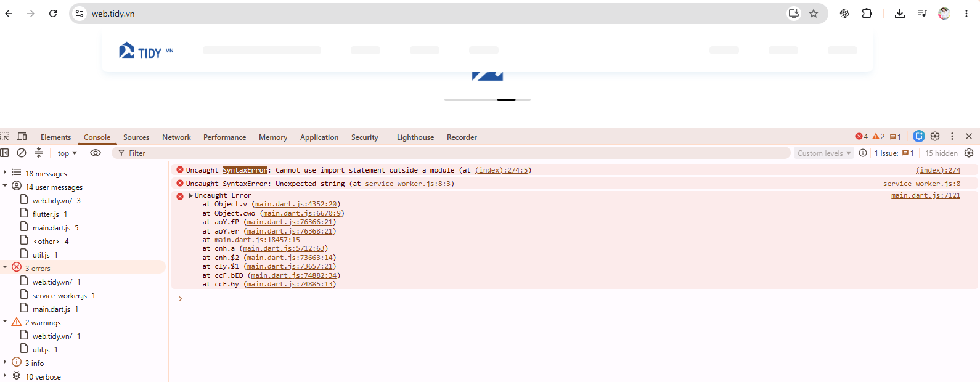Screen dimensions: 980x382
Task: Open the console settings gear beside 15 hidden
Action: pyautogui.click(x=969, y=153)
